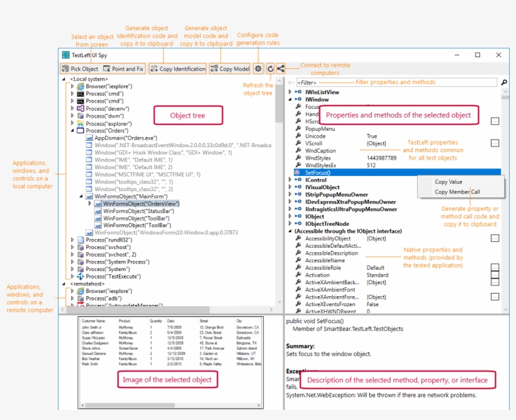Click the filter search magnifier icon
Image resolution: width=516 pixels, height=420 pixels.
(x=504, y=82)
